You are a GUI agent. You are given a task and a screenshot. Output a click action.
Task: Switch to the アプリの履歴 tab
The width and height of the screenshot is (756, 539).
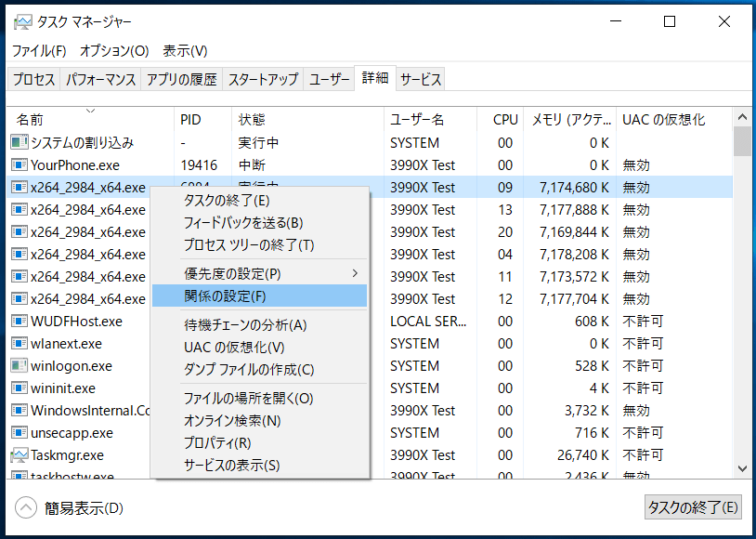[x=181, y=79]
